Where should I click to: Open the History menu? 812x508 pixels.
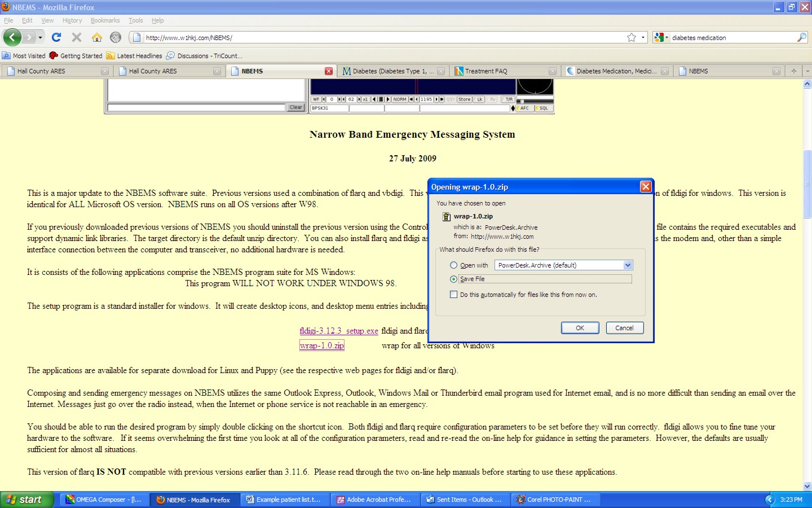(x=72, y=20)
